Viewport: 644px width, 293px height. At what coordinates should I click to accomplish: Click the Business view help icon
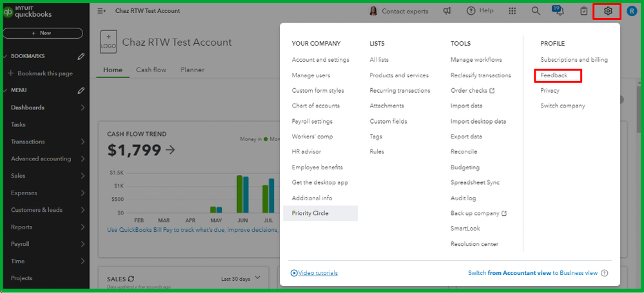604,273
